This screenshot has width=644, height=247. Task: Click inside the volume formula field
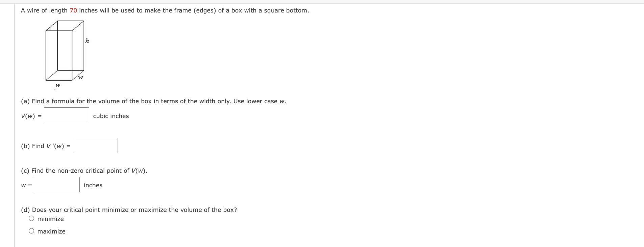(66, 115)
